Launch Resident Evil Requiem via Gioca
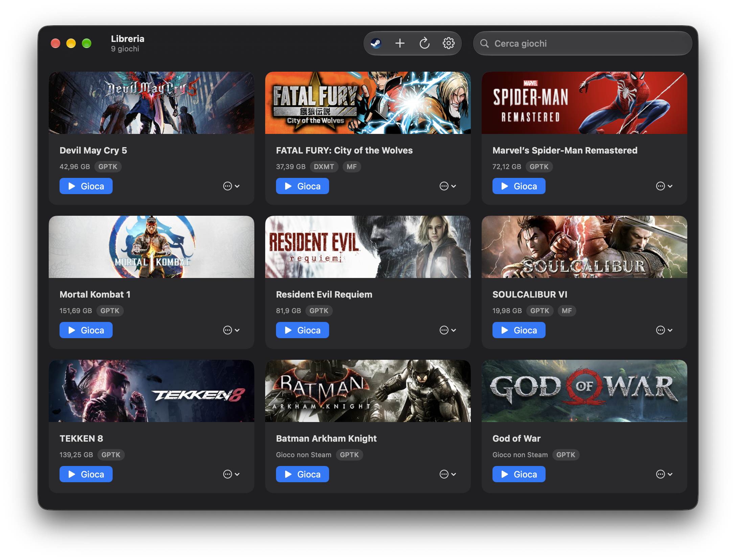 tap(302, 330)
